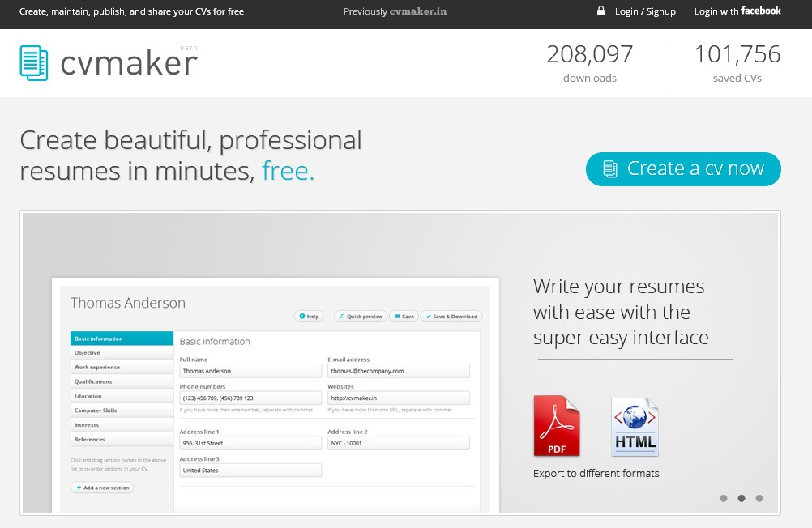Focus the Address line 3 field

pos(250,470)
